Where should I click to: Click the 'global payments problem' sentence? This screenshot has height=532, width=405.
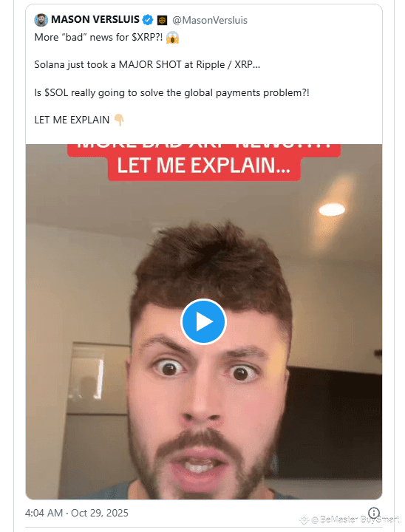click(x=171, y=92)
